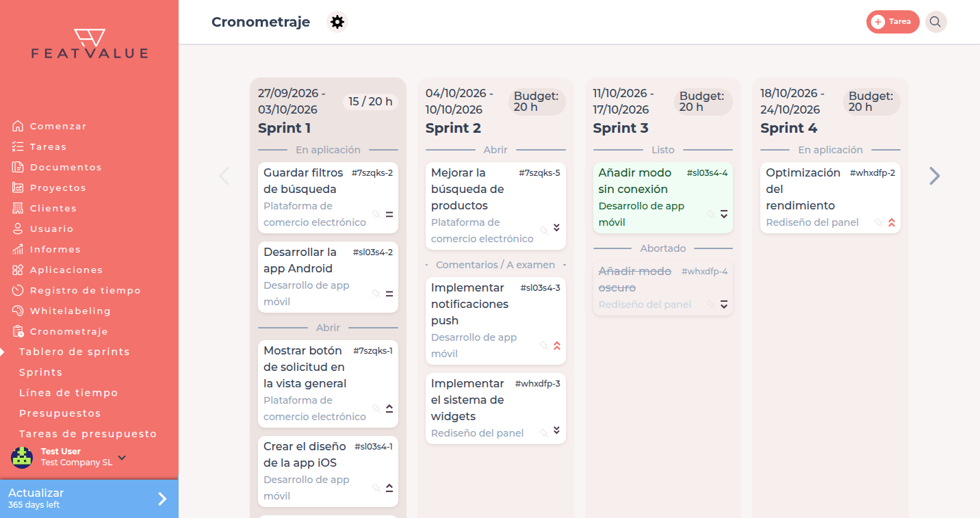The width and height of the screenshot is (980, 518).
Task: Click En aplicación label in Sprint 4
Action: (830, 150)
